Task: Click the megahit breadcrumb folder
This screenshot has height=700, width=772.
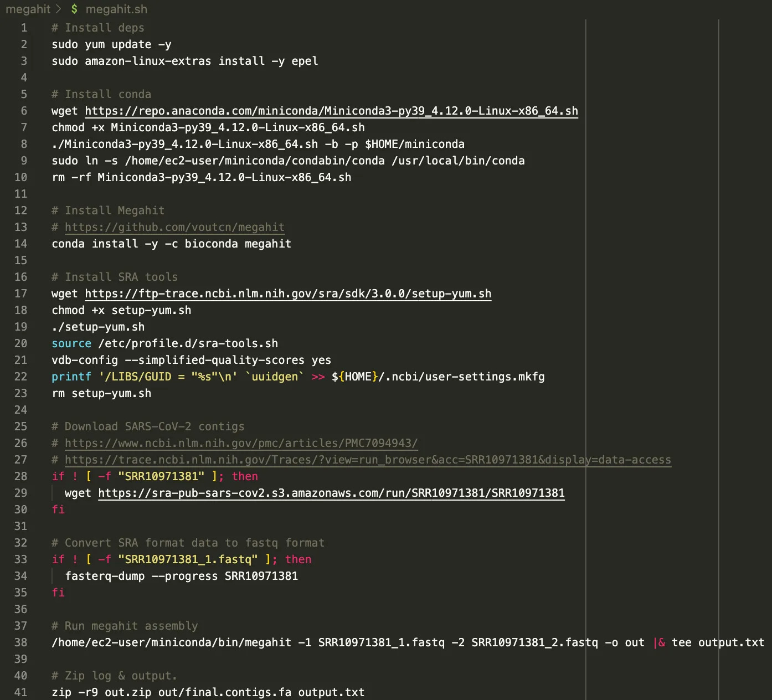Action: 28,9
